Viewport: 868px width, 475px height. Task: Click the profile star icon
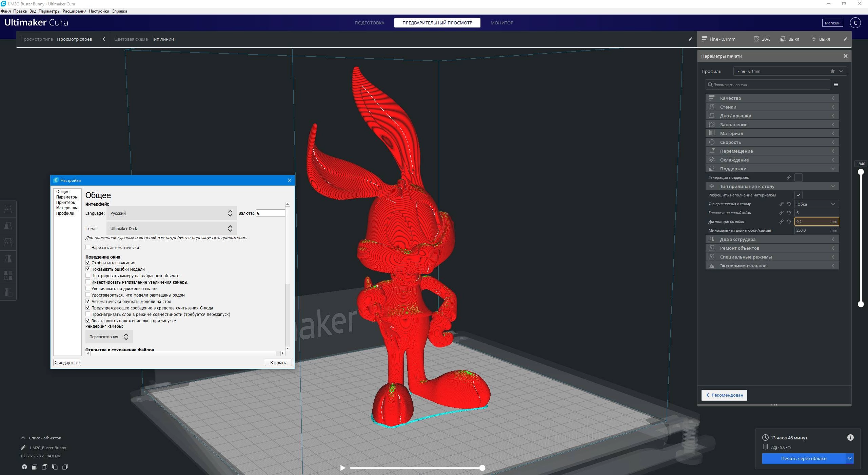point(833,71)
